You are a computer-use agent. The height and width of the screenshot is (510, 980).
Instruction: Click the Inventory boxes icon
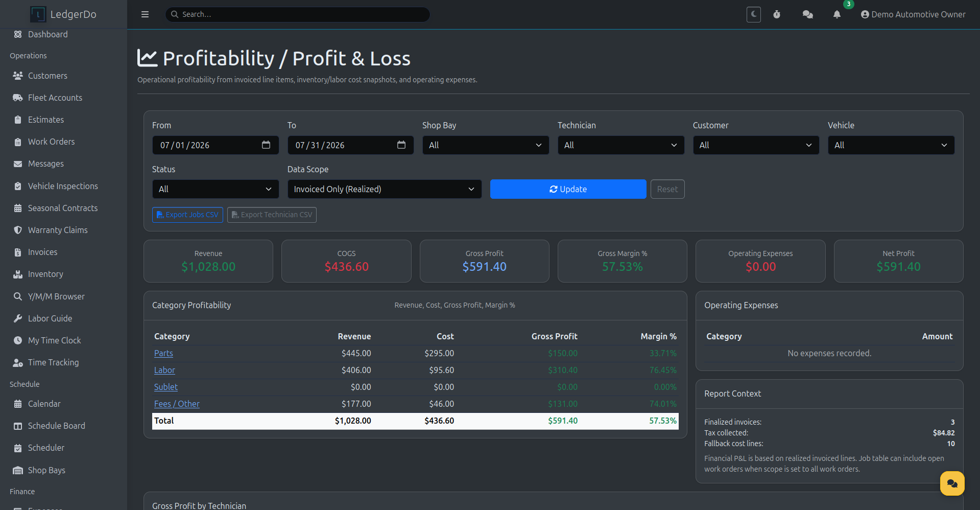point(18,274)
